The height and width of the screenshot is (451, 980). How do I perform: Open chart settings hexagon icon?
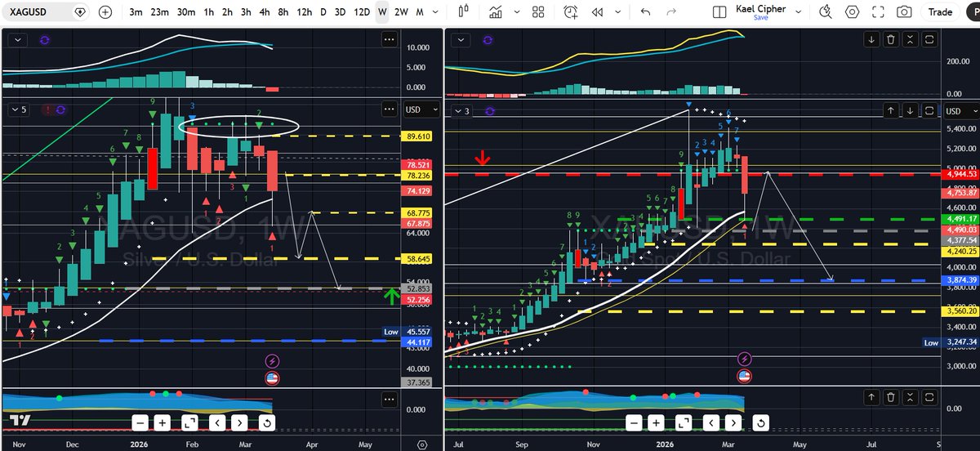point(853,12)
